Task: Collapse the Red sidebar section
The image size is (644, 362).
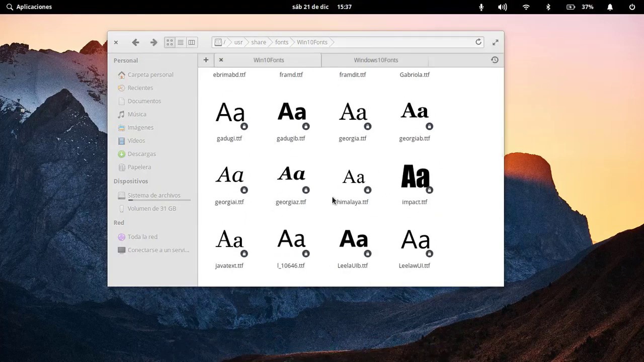Action: click(119, 223)
